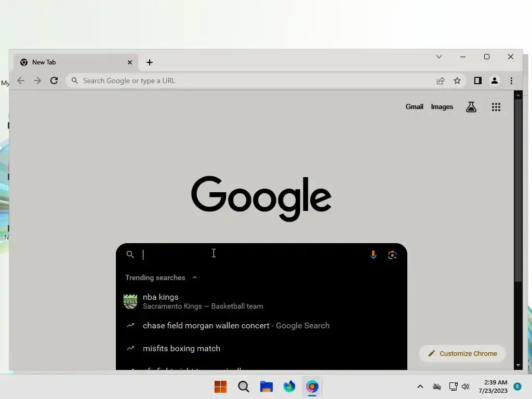Click the forward navigation arrow

tap(37, 81)
